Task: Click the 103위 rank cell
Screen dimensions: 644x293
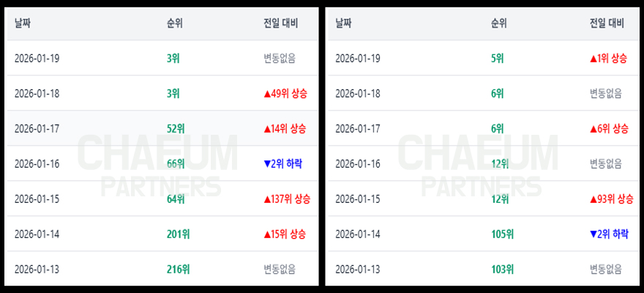Action: [x=502, y=269]
